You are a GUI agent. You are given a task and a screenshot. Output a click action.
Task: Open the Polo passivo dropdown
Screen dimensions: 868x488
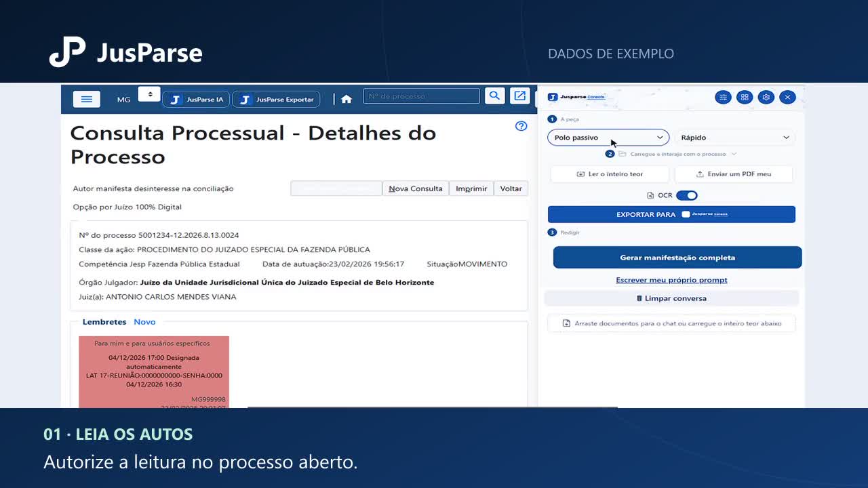tap(608, 138)
